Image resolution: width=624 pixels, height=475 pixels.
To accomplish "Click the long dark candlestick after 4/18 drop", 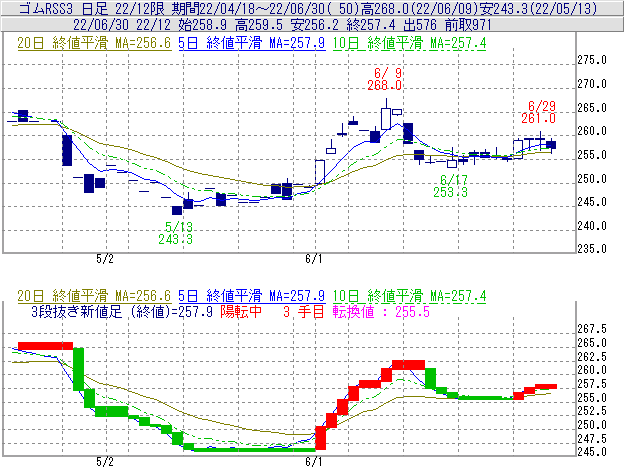I will click(67, 150).
